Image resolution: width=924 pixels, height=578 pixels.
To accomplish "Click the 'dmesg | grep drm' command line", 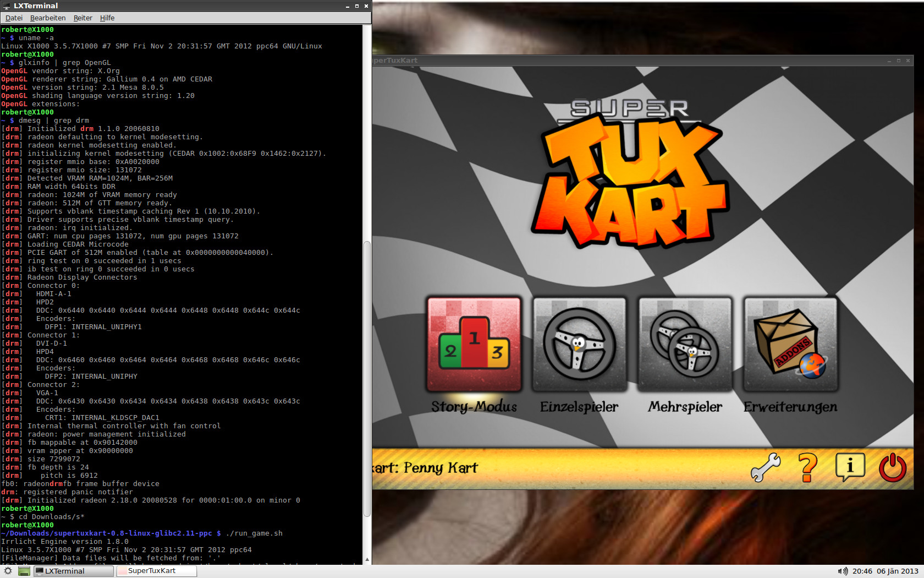I will tap(45, 121).
